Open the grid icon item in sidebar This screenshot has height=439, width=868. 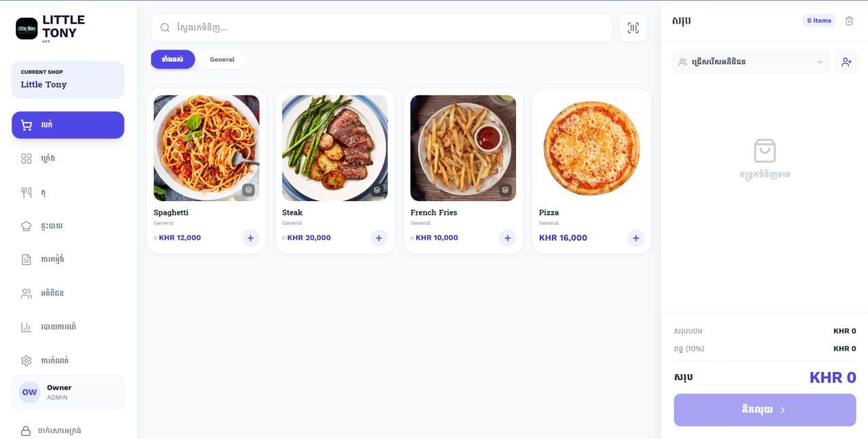tap(68, 159)
